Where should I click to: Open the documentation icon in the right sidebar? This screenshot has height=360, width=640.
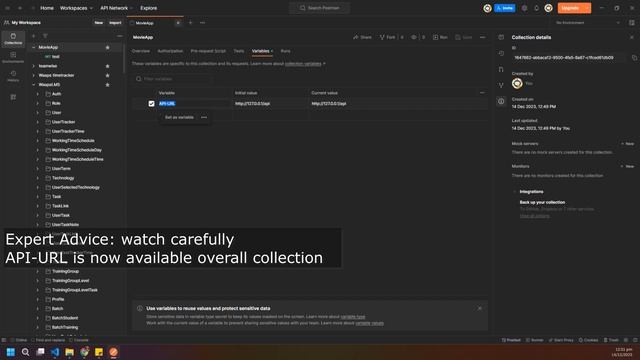[501, 37]
